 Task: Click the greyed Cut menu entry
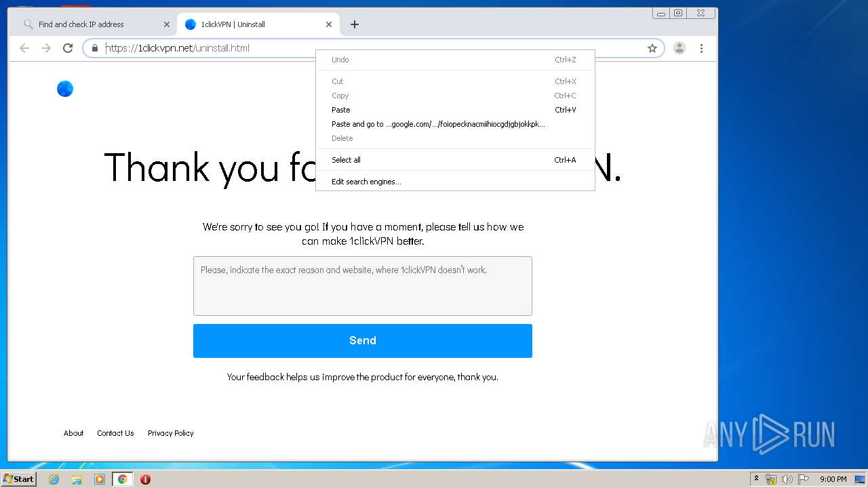pyautogui.click(x=455, y=81)
